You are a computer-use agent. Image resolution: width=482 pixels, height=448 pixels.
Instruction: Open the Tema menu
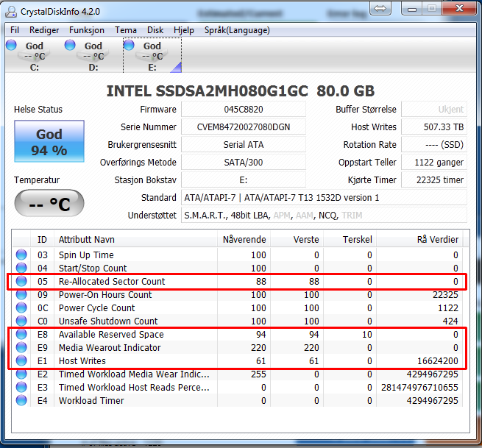[x=126, y=30]
